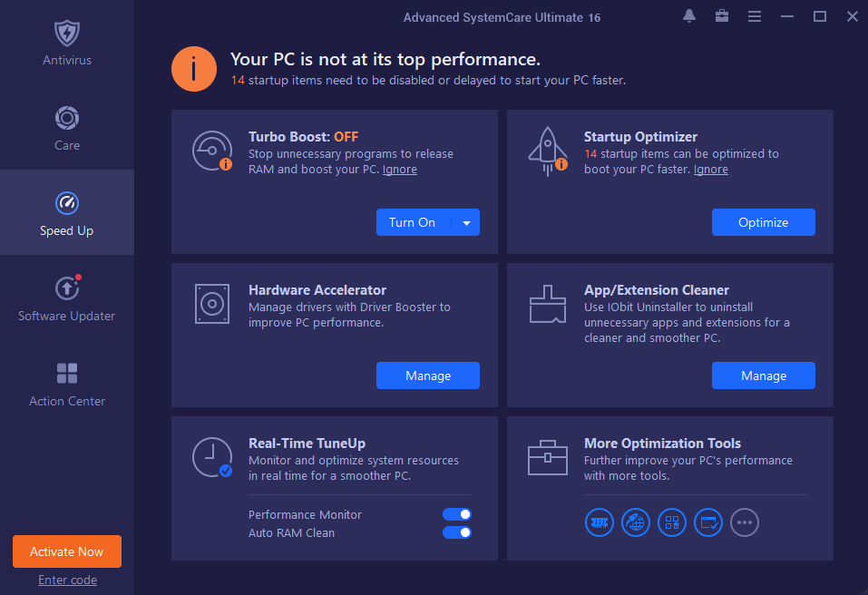Click the 'Real-Time TuneUp' heading
The image size is (868, 595).
pyautogui.click(x=307, y=444)
